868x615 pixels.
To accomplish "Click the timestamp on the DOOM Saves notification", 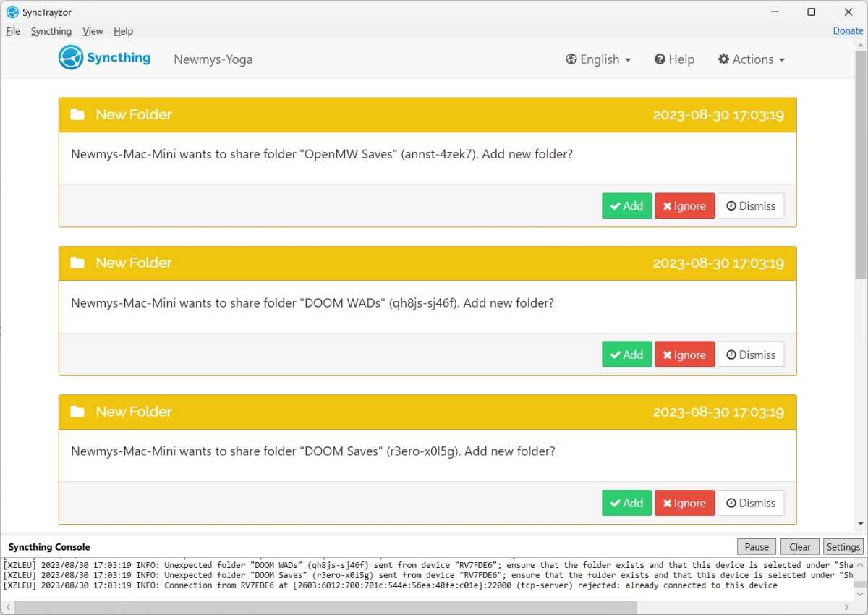I will coord(718,412).
